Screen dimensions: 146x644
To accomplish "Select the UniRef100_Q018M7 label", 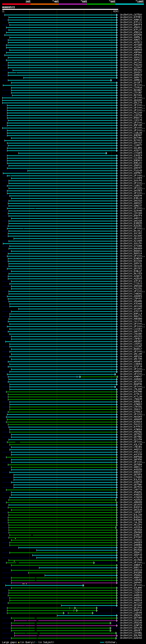I will click(x=131, y=309).
